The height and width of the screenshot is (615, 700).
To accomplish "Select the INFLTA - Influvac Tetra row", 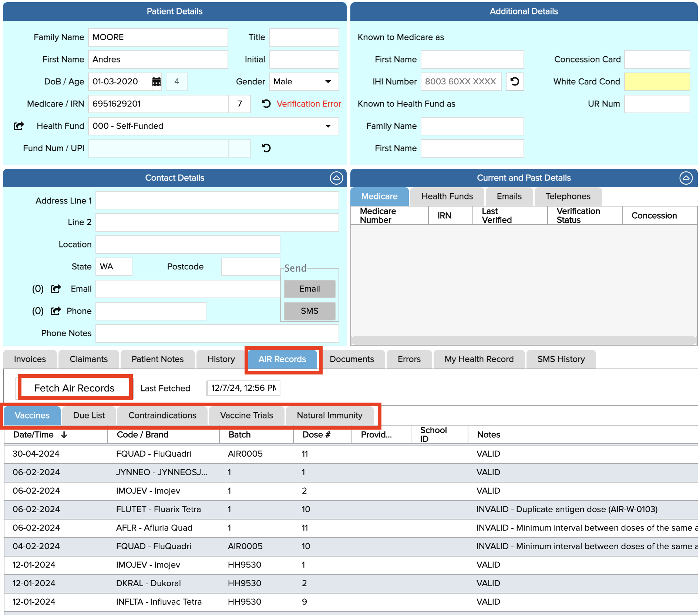I will click(351, 602).
